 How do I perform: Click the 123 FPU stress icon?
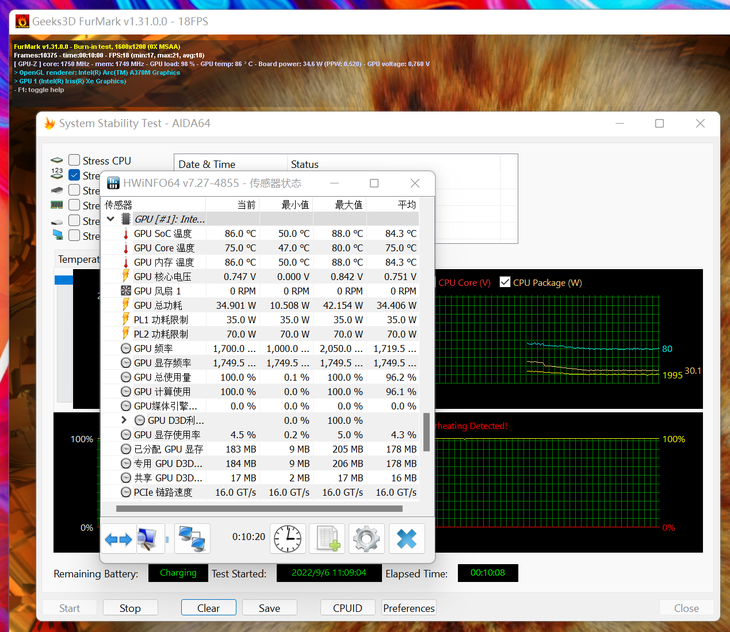57,174
